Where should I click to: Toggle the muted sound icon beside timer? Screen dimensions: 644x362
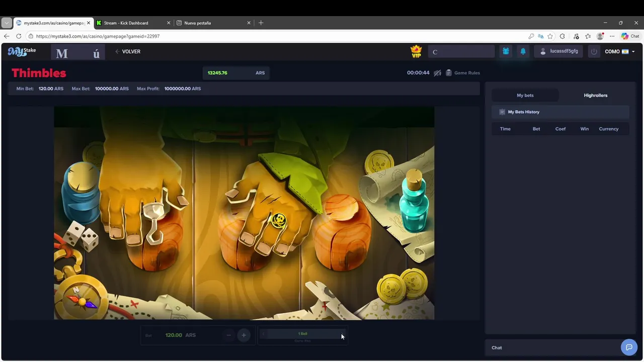click(437, 73)
